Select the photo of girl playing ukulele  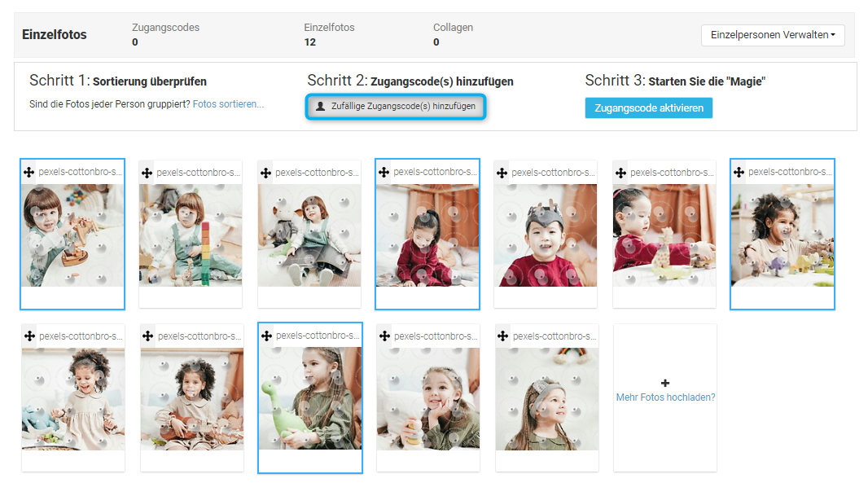pyautogui.click(x=192, y=398)
